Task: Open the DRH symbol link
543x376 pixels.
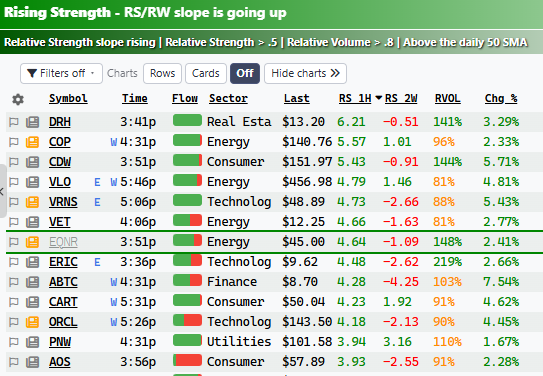Action: pos(60,122)
